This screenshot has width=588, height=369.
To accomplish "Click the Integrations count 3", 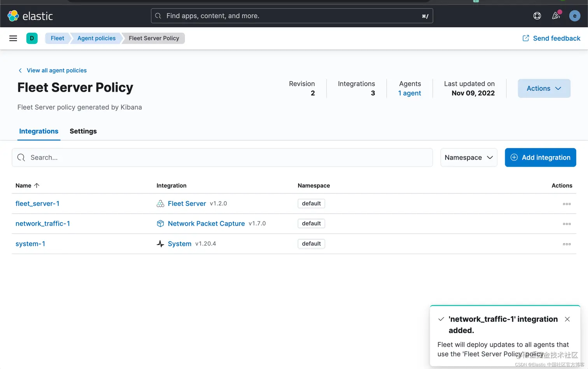I will (x=373, y=93).
